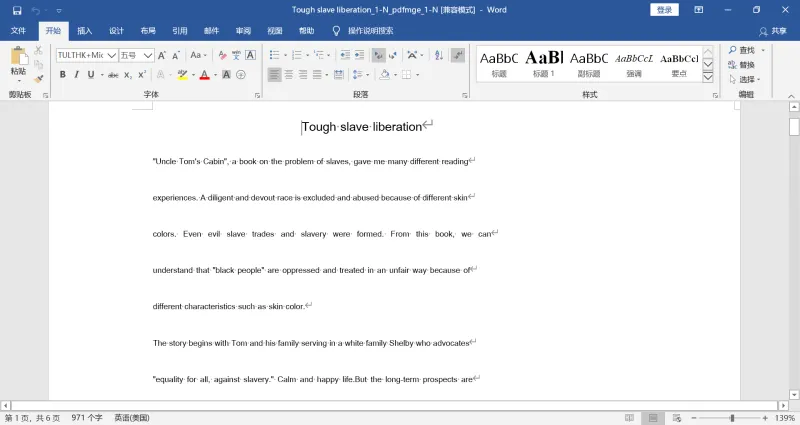Viewport: 800px width, 425px height.
Task: Open the Change Case Aa dropdown
Action: coord(198,55)
